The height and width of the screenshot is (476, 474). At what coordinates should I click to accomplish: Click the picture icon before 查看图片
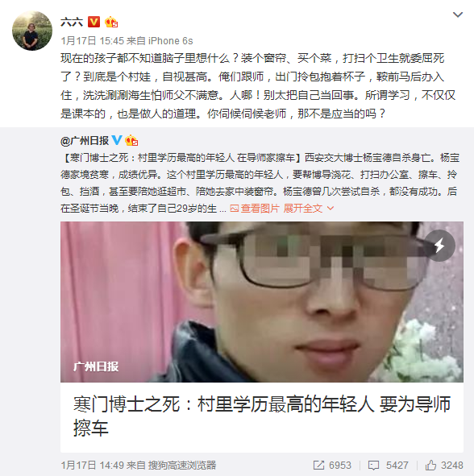click(235, 209)
